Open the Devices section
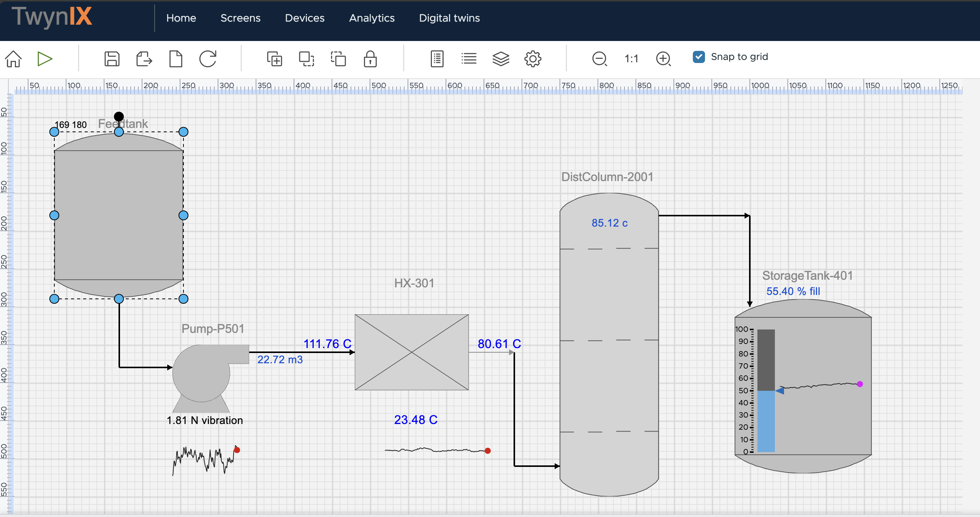Screen dimensions: 980x517 point(304,18)
